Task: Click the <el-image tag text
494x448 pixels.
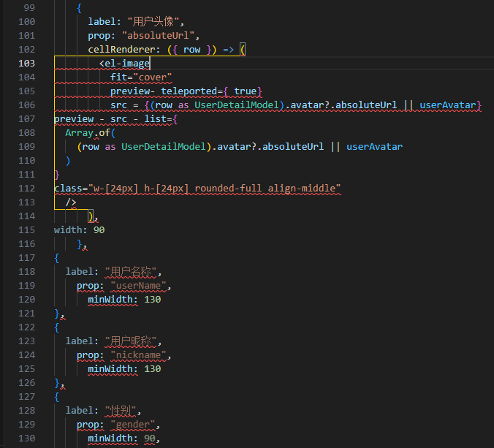Action: 124,64
